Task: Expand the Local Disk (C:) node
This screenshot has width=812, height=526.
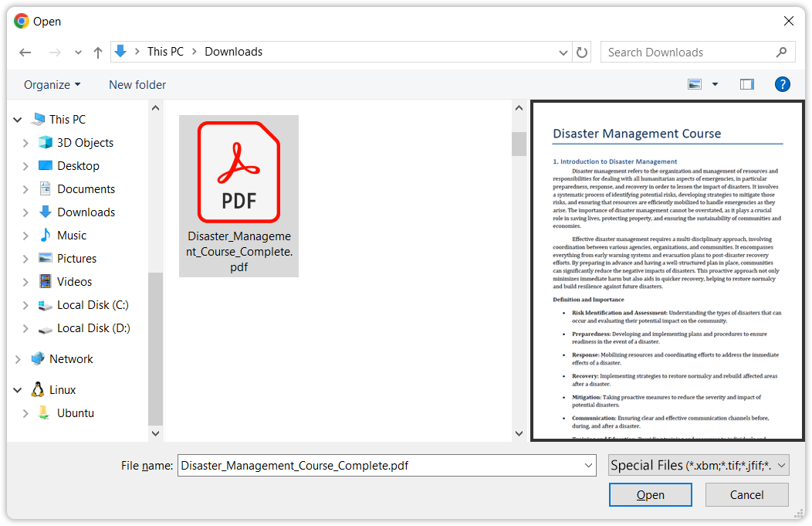Action: 25,305
